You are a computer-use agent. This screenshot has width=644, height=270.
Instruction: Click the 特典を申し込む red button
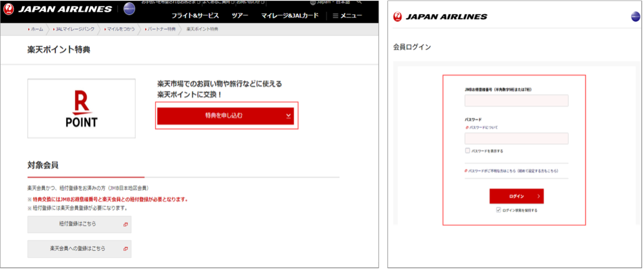point(226,116)
